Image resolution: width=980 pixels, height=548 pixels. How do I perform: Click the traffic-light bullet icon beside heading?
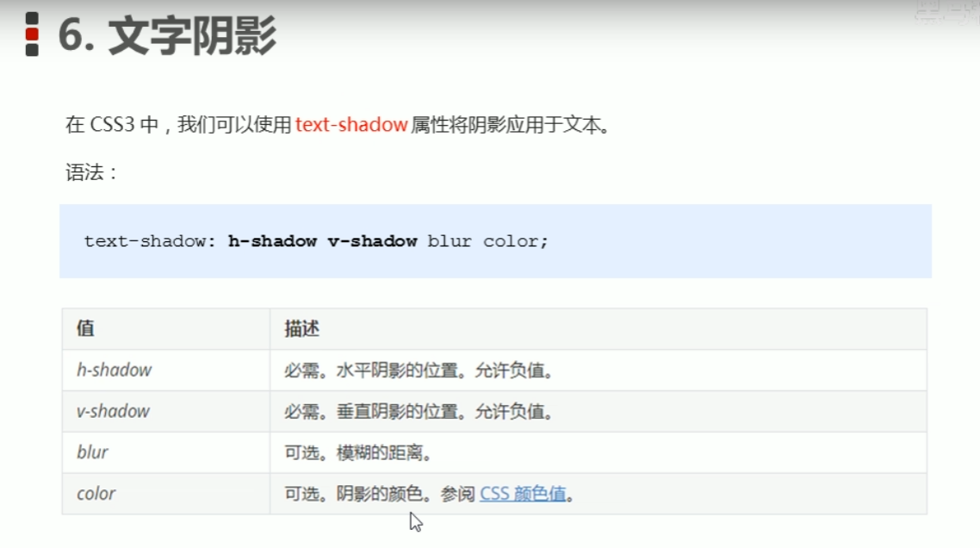point(32,34)
